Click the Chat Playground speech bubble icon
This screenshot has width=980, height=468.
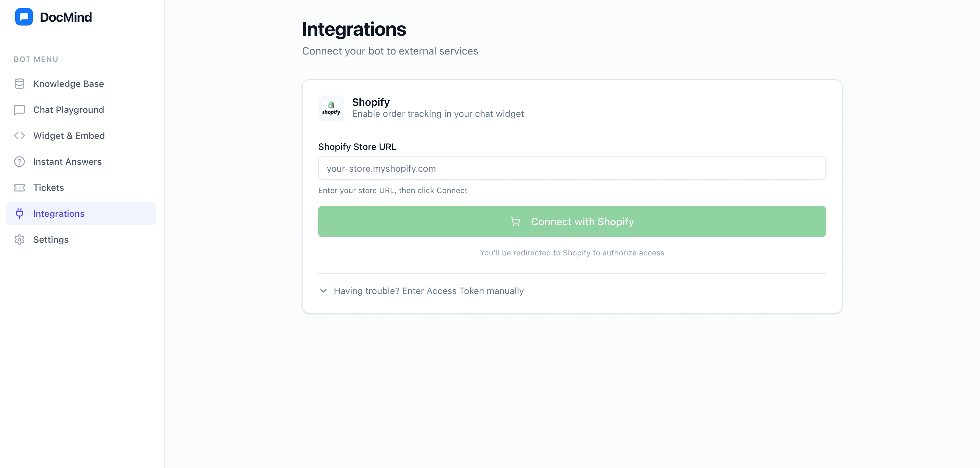click(19, 110)
